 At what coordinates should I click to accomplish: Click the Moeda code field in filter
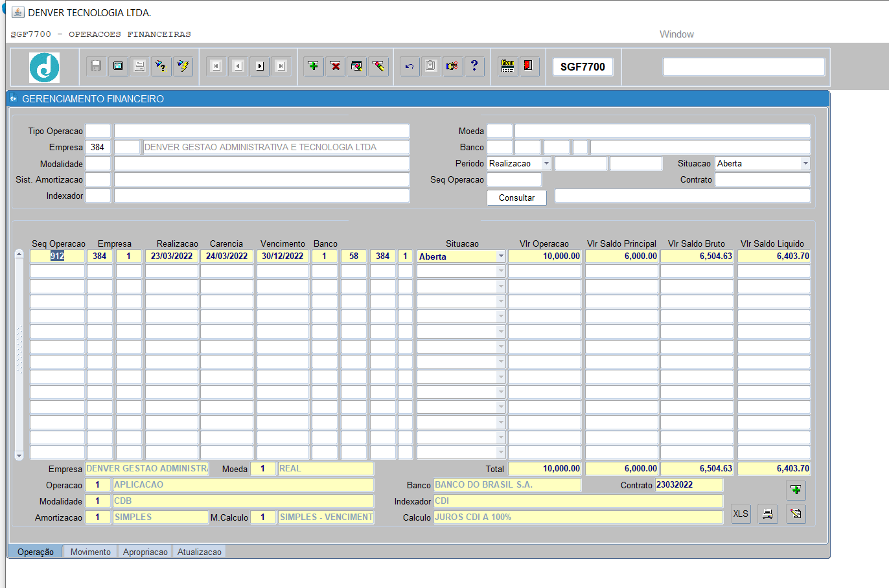tap(500, 131)
